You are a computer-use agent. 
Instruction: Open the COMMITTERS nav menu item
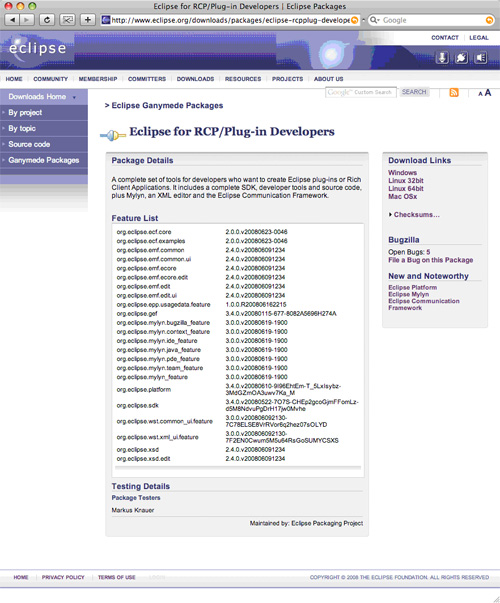pyautogui.click(x=147, y=79)
